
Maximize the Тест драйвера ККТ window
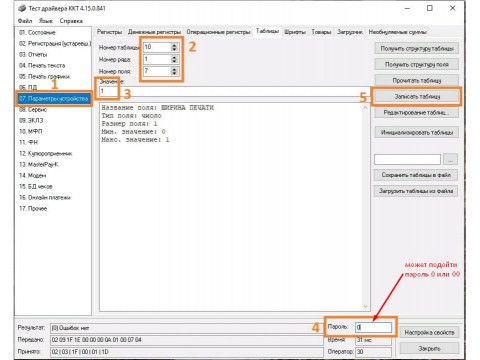tap(430, 8)
